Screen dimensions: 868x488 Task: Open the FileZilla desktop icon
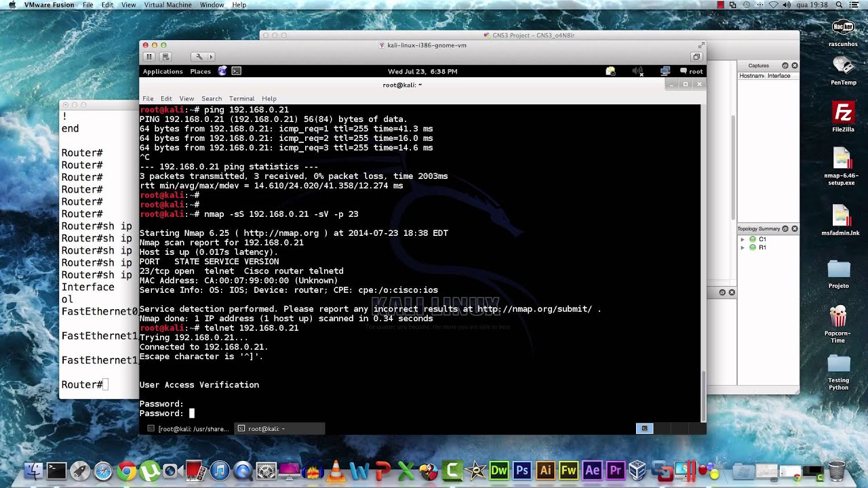(x=843, y=117)
